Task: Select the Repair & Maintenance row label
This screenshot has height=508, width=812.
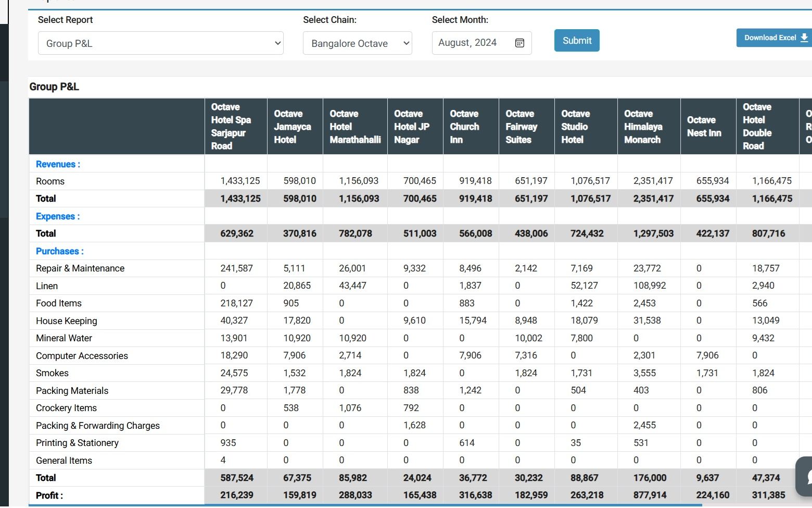Action: tap(80, 268)
